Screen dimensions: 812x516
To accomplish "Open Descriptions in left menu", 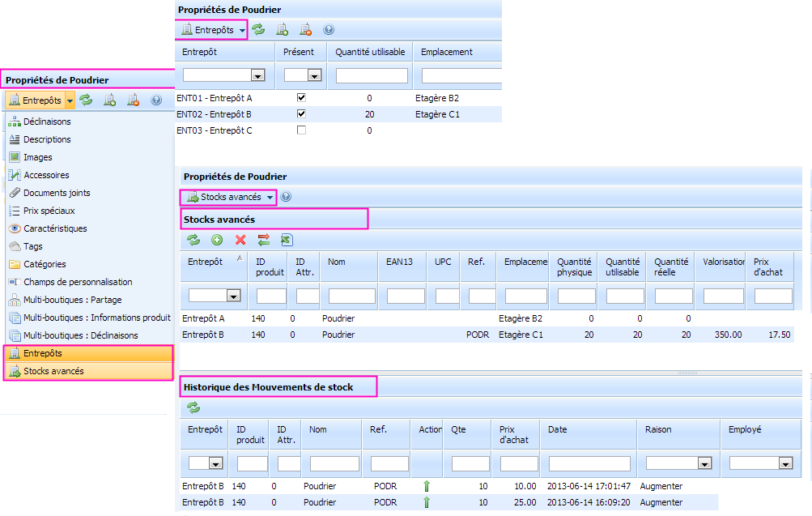I will (47, 139).
